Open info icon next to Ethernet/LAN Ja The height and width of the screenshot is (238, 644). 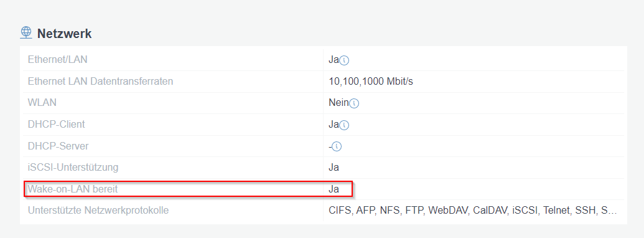(344, 60)
